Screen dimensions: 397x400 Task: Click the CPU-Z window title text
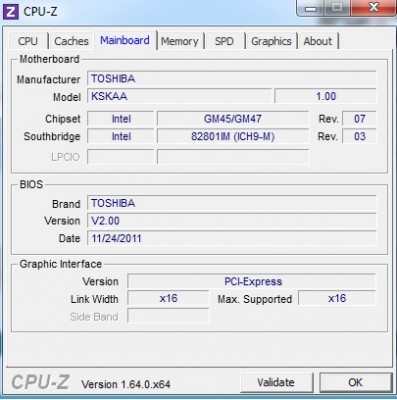coord(40,12)
